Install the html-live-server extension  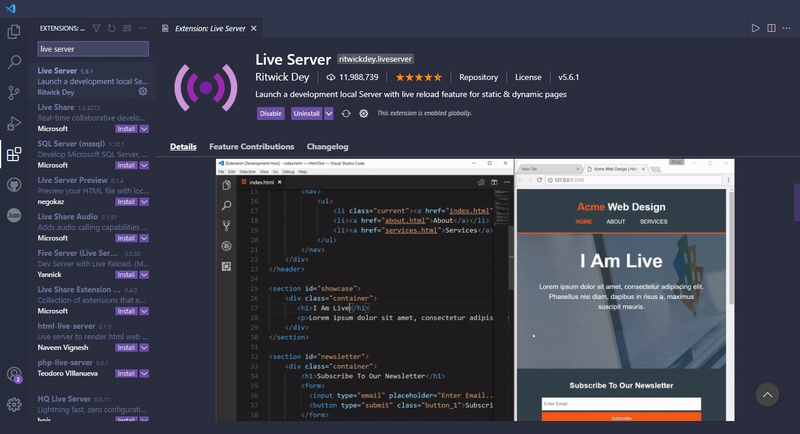[x=126, y=348]
